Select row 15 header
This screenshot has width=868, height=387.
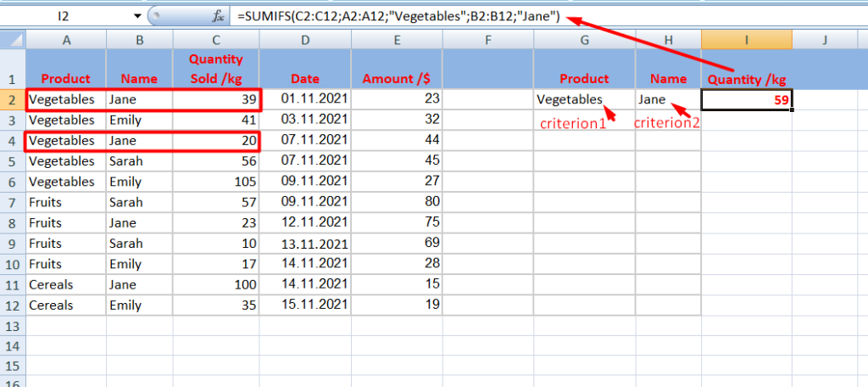coord(13,367)
